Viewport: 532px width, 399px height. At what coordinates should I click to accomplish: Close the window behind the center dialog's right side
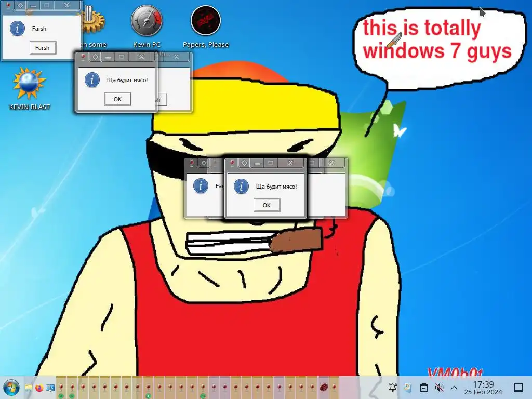(x=331, y=163)
